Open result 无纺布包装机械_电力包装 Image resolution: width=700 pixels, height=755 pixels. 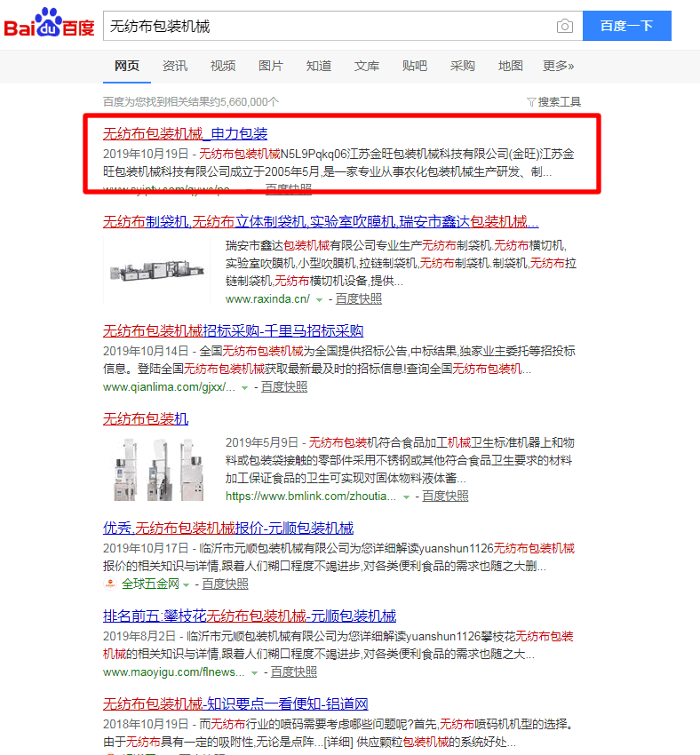[186, 133]
